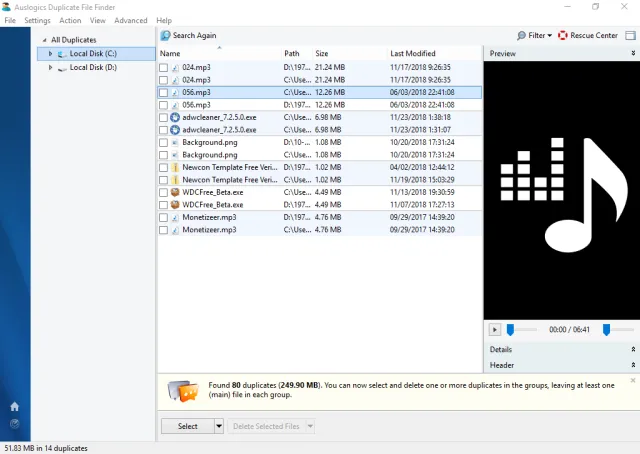Click the duplicates info message icon
This screenshot has height=454, width=640.
point(183,391)
